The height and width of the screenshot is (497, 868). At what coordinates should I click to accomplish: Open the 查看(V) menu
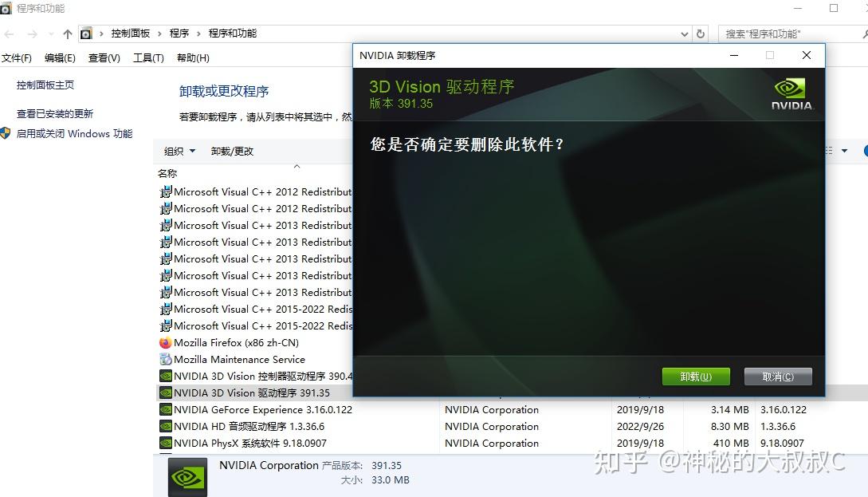tap(104, 57)
